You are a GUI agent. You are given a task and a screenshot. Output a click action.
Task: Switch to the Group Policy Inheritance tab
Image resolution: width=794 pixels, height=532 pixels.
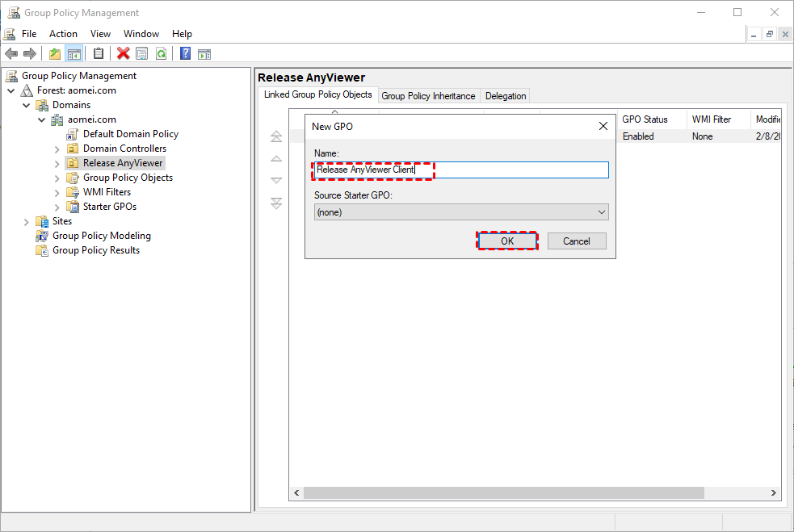click(428, 96)
